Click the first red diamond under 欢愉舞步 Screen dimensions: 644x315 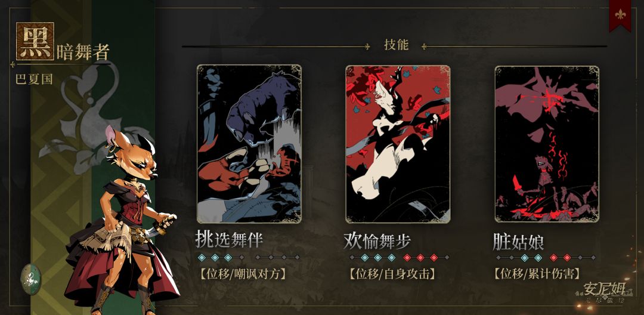(407, 258)
